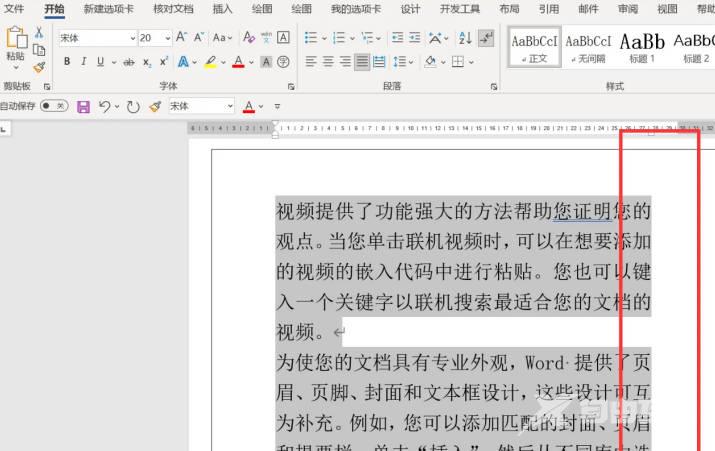Open font size dropdown showing 20
This screenshot has height=451, width=715.
[x=168, y=38]
